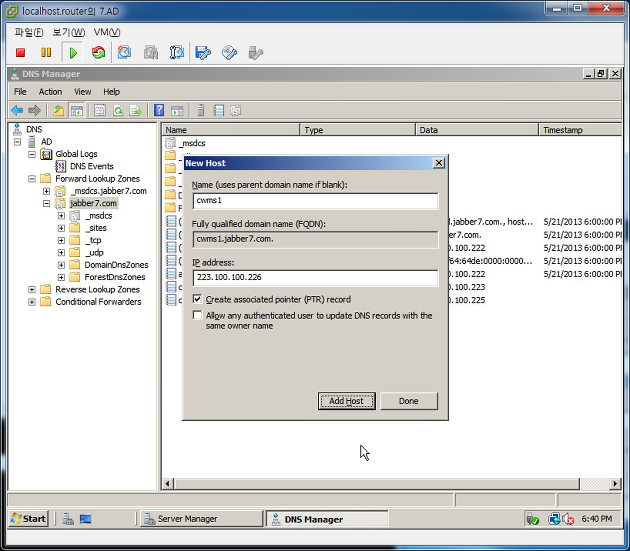Screen dimensions: 630x551
Task: Click the action pane toggle icon
Action: [177, 110]
